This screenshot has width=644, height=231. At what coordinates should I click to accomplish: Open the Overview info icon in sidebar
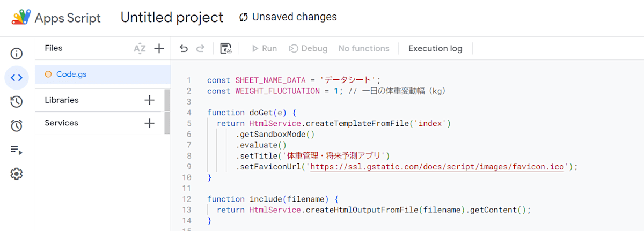tap(17, 54)
